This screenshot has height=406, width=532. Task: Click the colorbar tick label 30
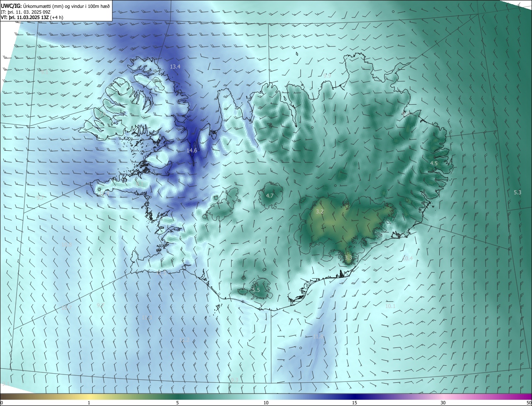pos(443,403)
